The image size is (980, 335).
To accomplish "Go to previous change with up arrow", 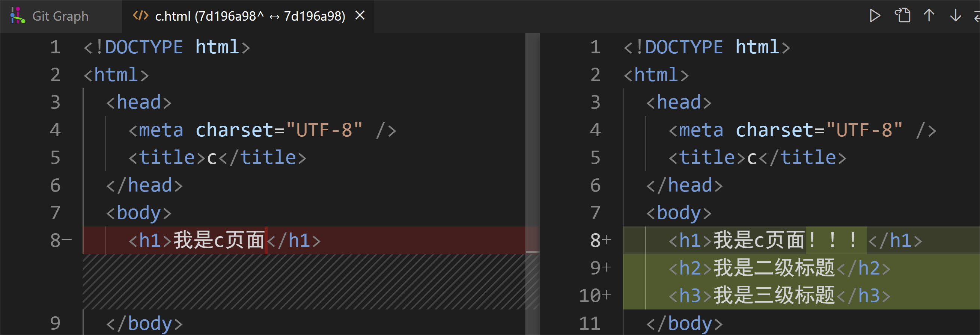I will [x=929, y=16].
